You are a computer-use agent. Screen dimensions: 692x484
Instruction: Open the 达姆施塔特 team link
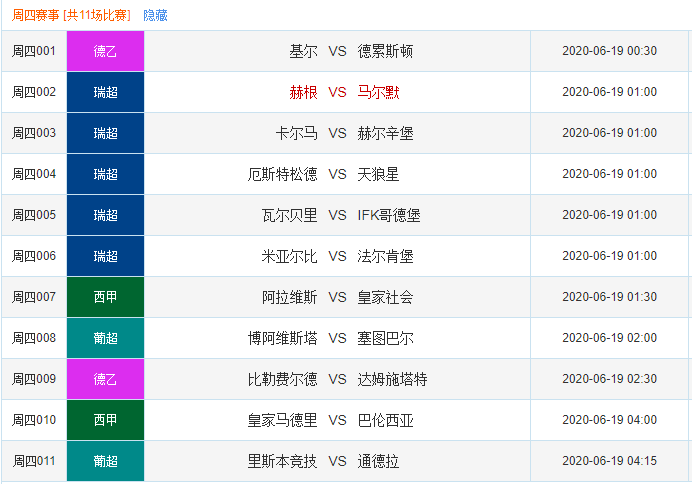pos(392,379)
